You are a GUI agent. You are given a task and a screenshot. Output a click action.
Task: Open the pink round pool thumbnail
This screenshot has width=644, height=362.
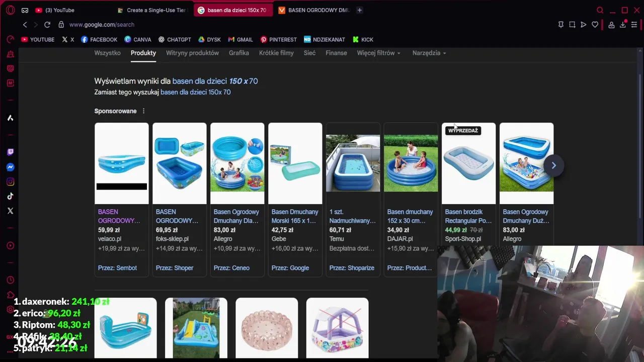[267, 328]
